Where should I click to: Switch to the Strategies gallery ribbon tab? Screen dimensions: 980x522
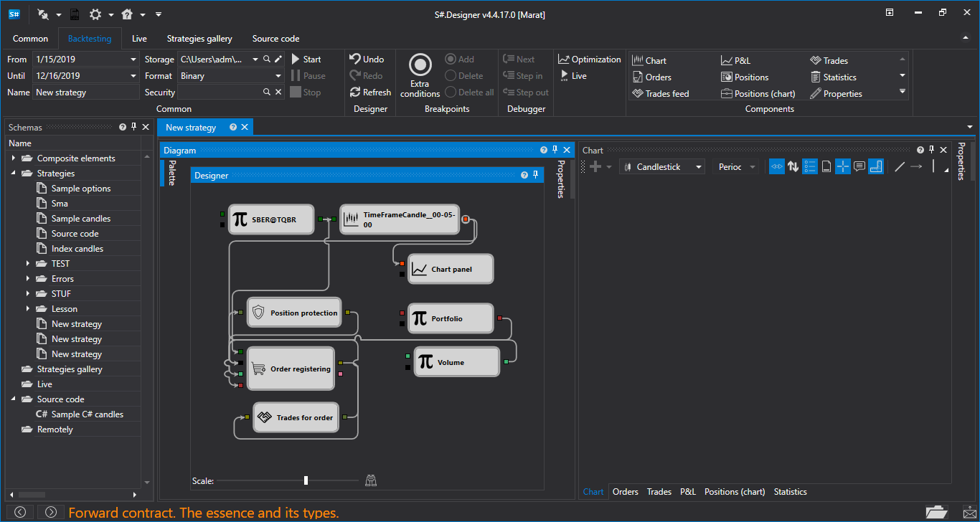point(199,39)
